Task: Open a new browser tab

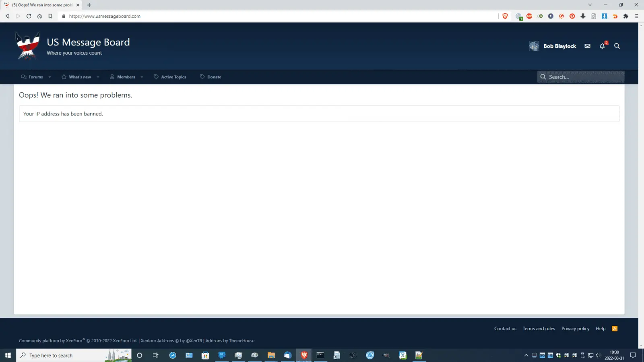Action: coord(89,5)
